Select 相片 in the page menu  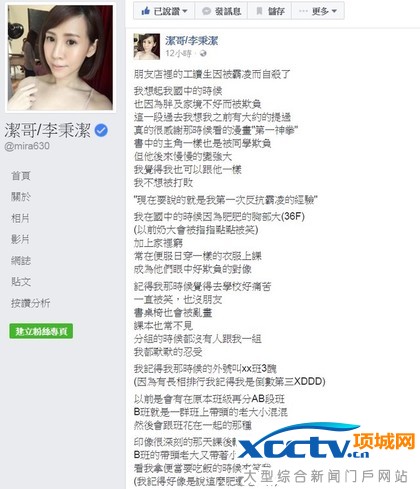tap(20, 218)
